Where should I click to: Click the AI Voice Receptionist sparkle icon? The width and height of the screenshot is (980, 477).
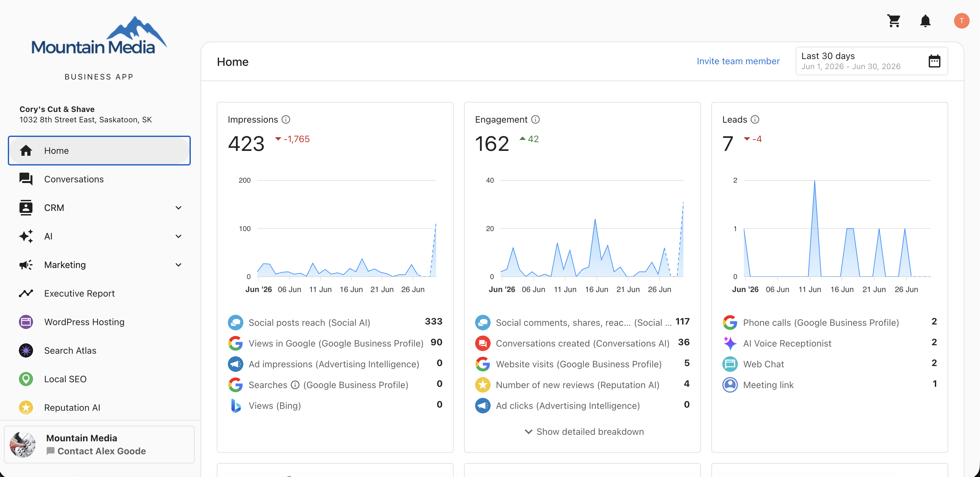(x=730, y=344)
